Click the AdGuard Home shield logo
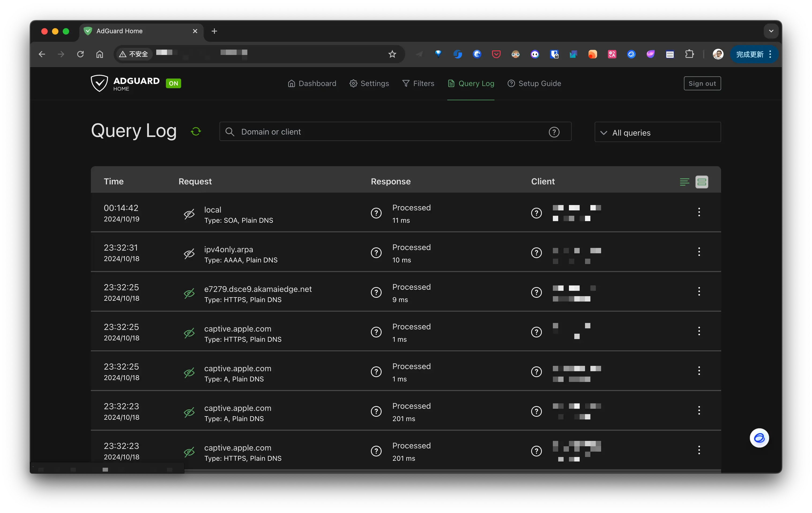 (x=99, y=83)
